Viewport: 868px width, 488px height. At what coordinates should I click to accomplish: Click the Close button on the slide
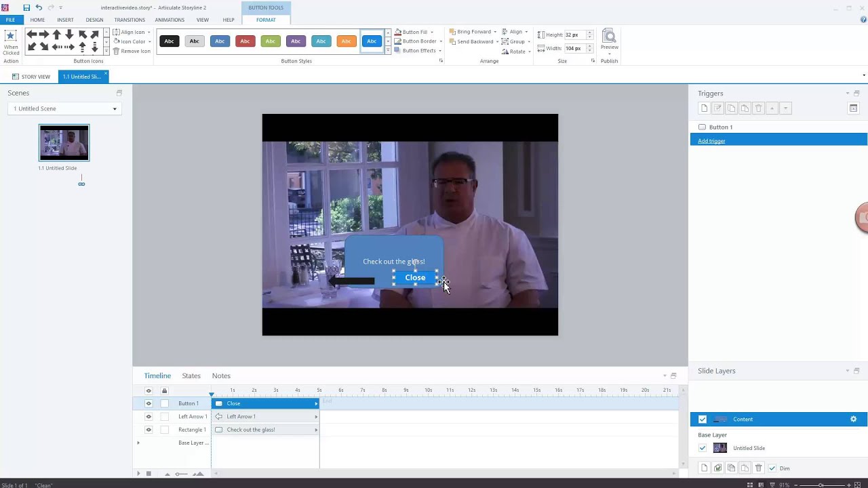(x=415, y=277)
